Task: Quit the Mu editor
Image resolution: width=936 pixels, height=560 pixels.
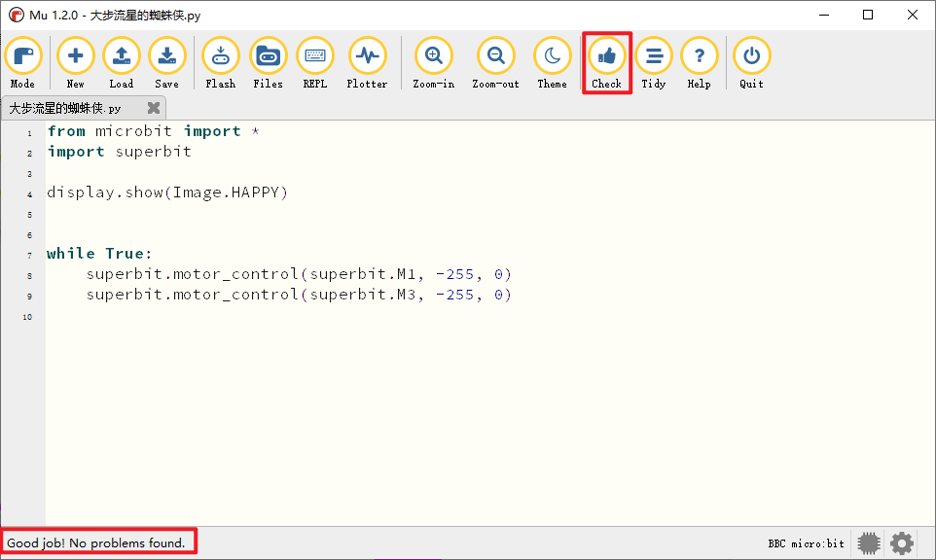Action: (x=751, y=63)
